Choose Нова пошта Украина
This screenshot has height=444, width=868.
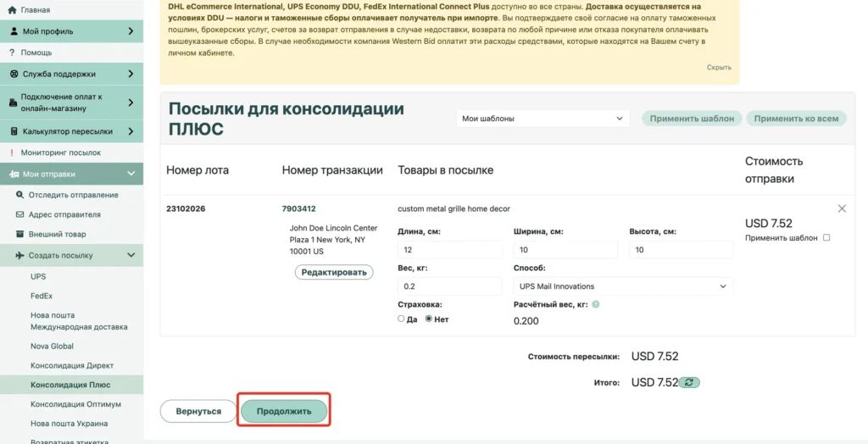pos(70,424)
